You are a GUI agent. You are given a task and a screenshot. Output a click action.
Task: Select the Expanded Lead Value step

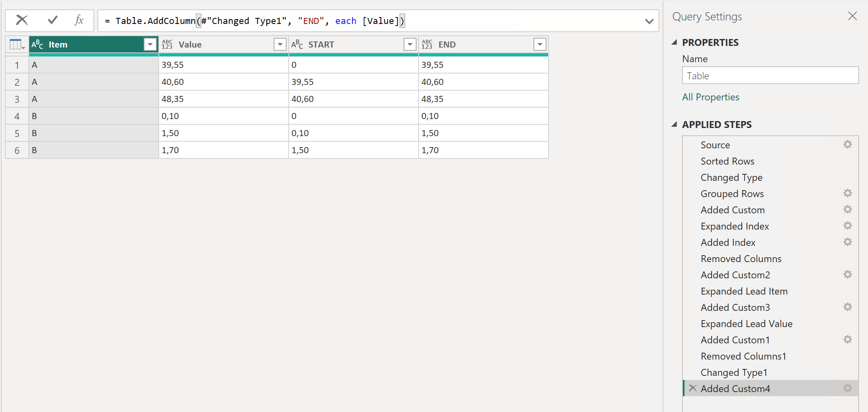(x=746, y=324)
